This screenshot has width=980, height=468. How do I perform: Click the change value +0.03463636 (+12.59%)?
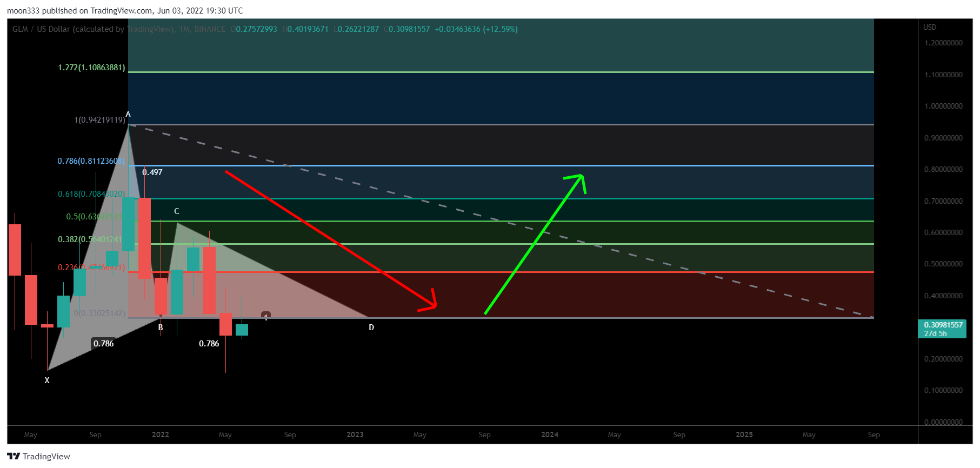click(476, 29)
